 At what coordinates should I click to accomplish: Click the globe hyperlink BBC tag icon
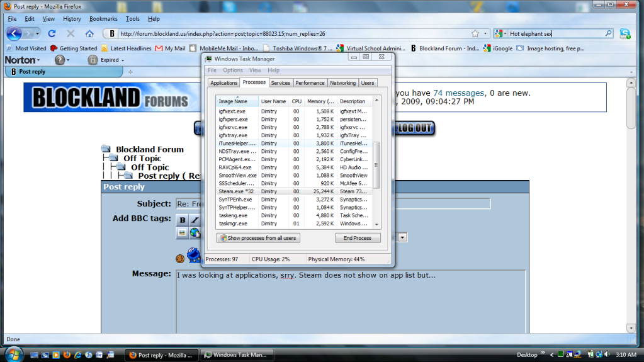[195, 232]
